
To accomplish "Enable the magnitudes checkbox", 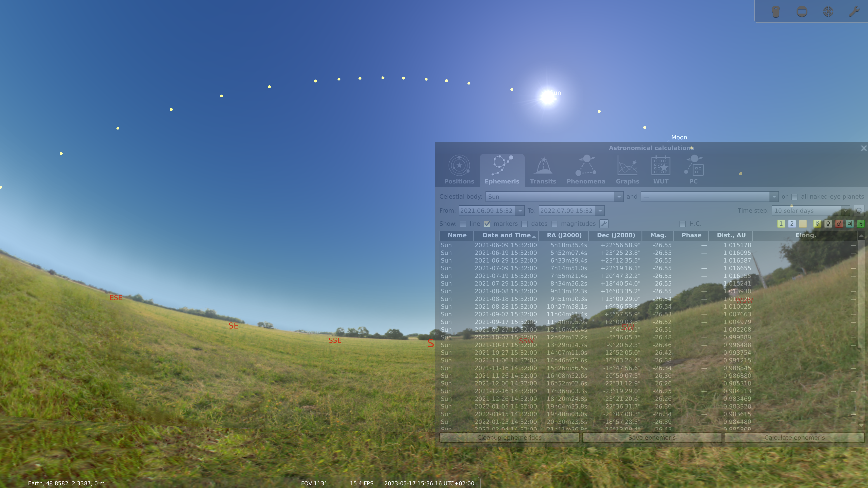I will (x=554, y=224).
